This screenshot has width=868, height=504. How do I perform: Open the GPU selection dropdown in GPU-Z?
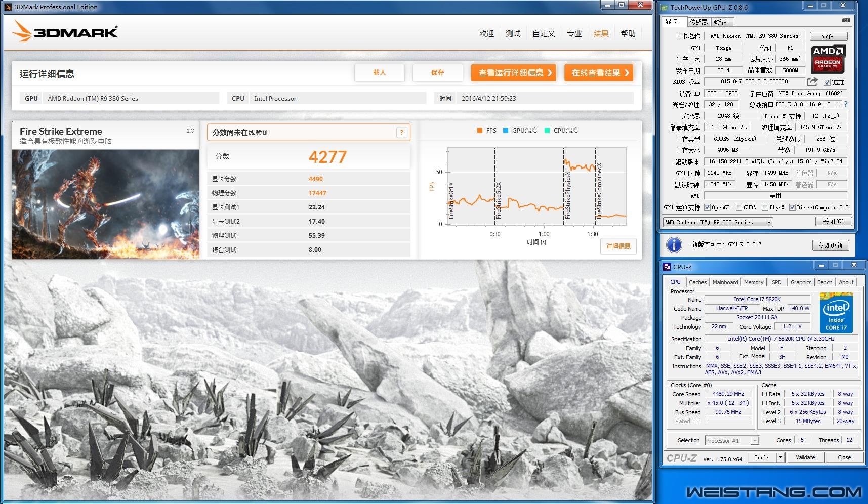tap(718, 222)
